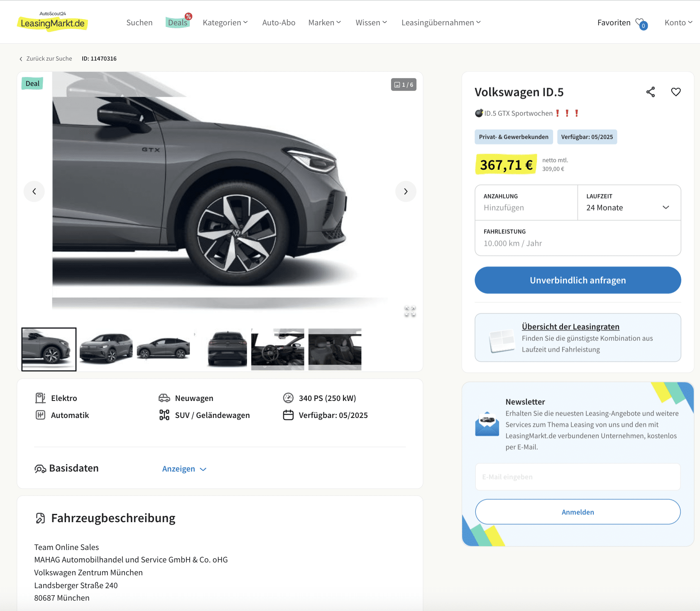The width and height of the screenshot is (700, 611).
Task: Select the third side-profile thumbnail
Action: [x=163, y=349]
